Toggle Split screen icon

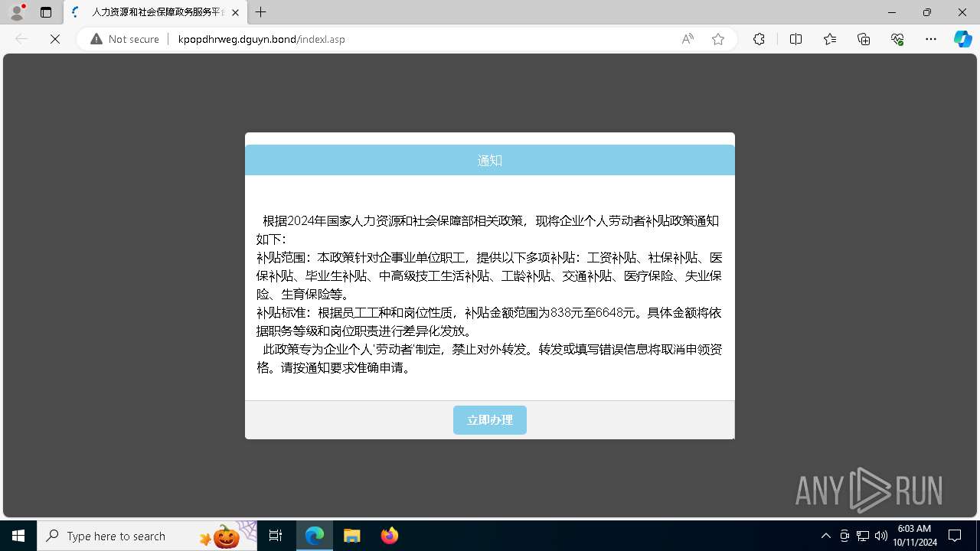pyautogui.click(x=795, y=39)
